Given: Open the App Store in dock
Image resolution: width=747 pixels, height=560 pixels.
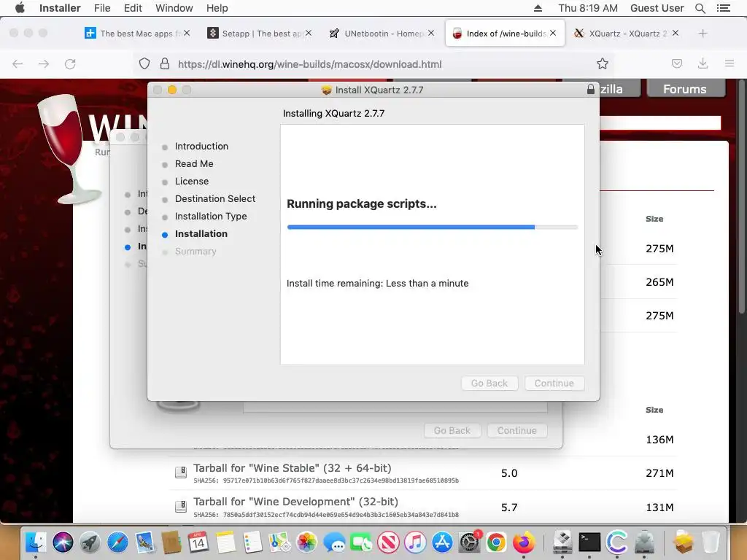Looking at the screenshot, I should pos(443,542).
